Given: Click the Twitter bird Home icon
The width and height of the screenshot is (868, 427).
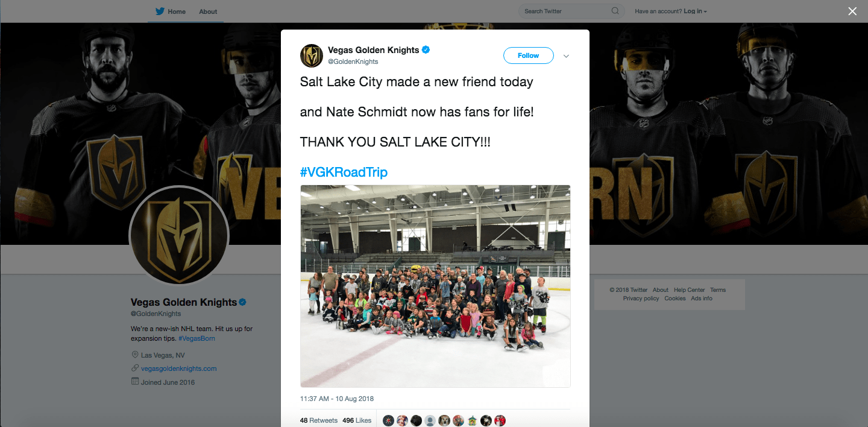Looking at the screenshot, I should tap(160, 11).
